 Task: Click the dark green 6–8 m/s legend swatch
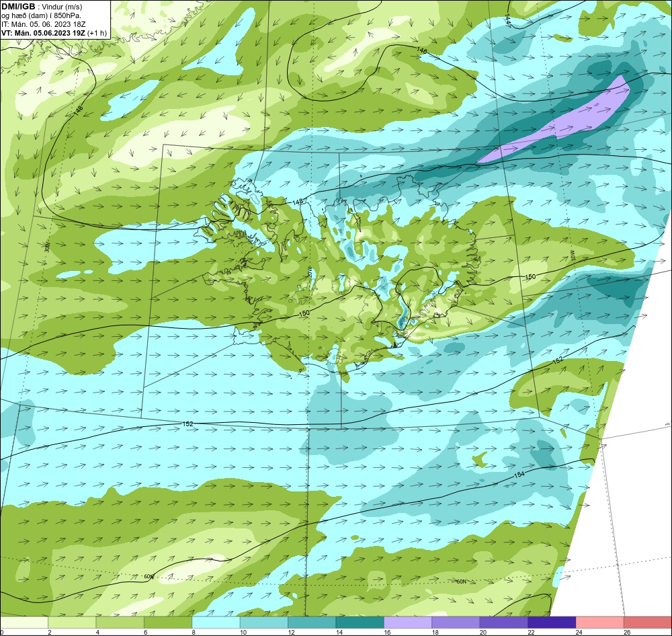[x=168, y=622]
